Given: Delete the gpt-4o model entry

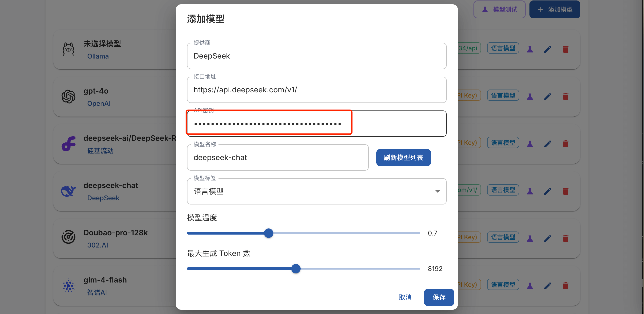Looking at the screenshot, I should tap(565, 96).
